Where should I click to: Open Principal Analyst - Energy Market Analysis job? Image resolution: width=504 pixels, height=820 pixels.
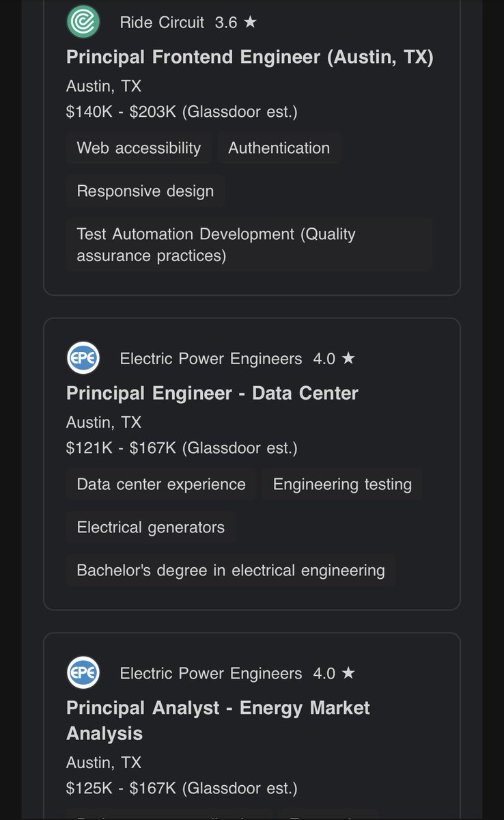point(218,720)
